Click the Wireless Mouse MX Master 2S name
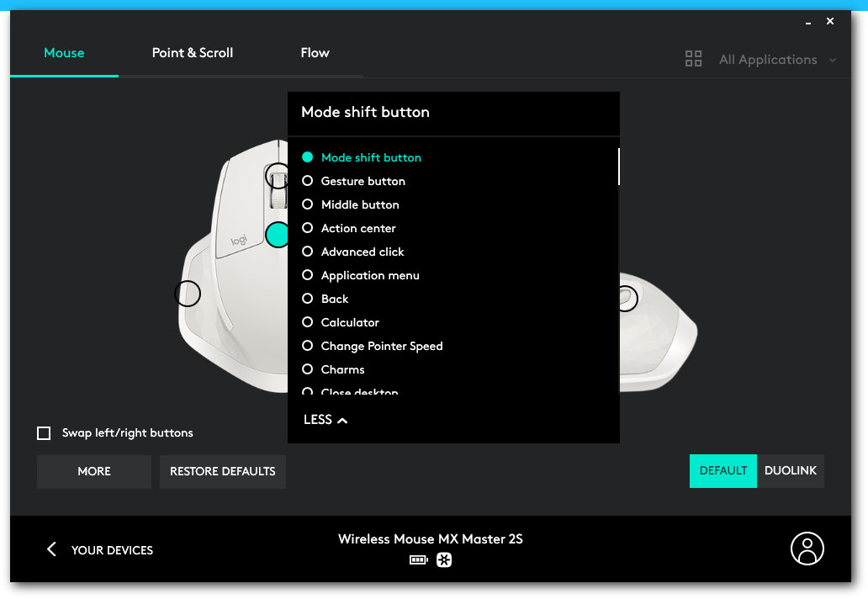This screenshot has height=599, width=868. (x=431, y=539)
